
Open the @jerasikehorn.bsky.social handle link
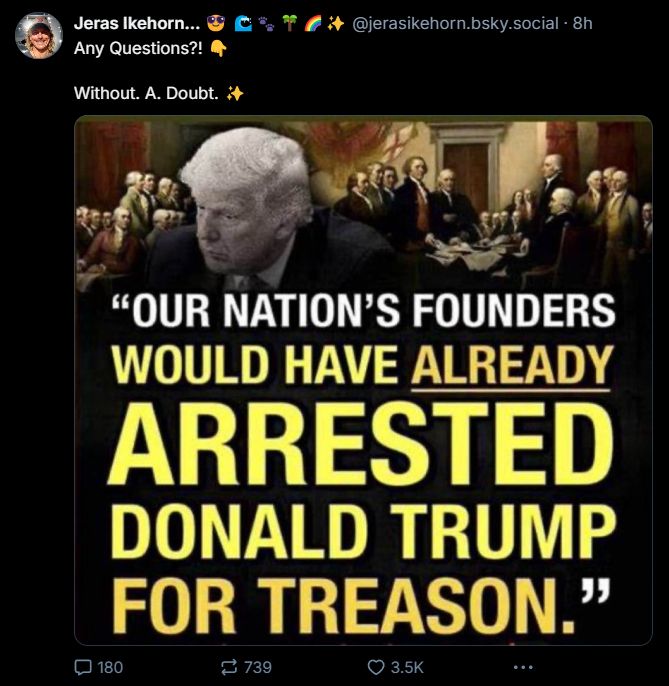pyautogui.click(x=455, y=23)
